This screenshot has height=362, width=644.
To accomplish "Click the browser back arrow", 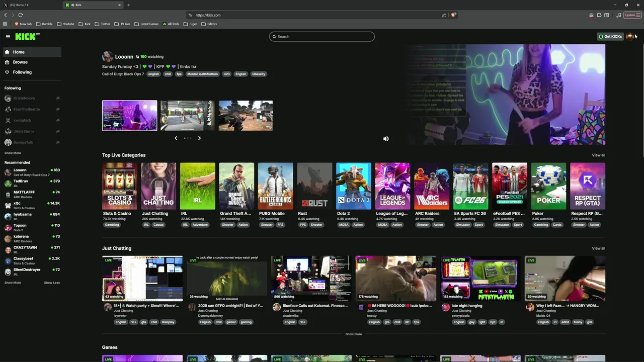I will point(6,15).
